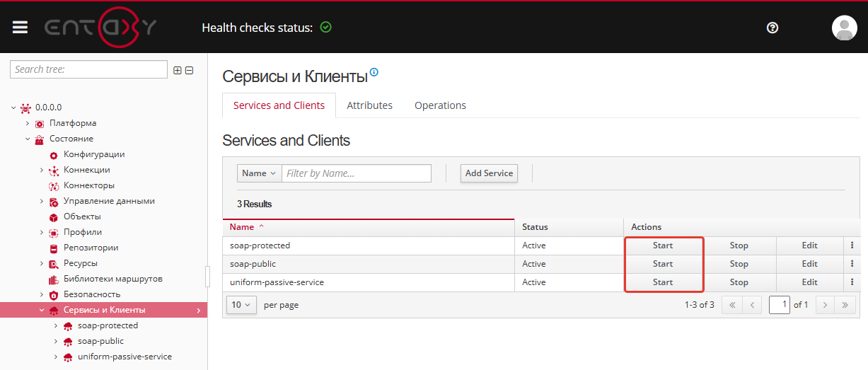Open the Name filter type dropdown
Screen dimensions: 868x370
[x=259, y=173]
